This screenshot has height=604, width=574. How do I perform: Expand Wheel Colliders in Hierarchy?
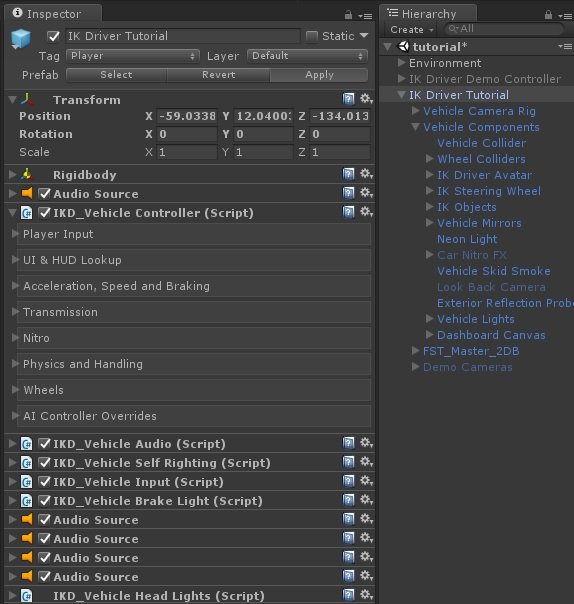click(430, 159)
